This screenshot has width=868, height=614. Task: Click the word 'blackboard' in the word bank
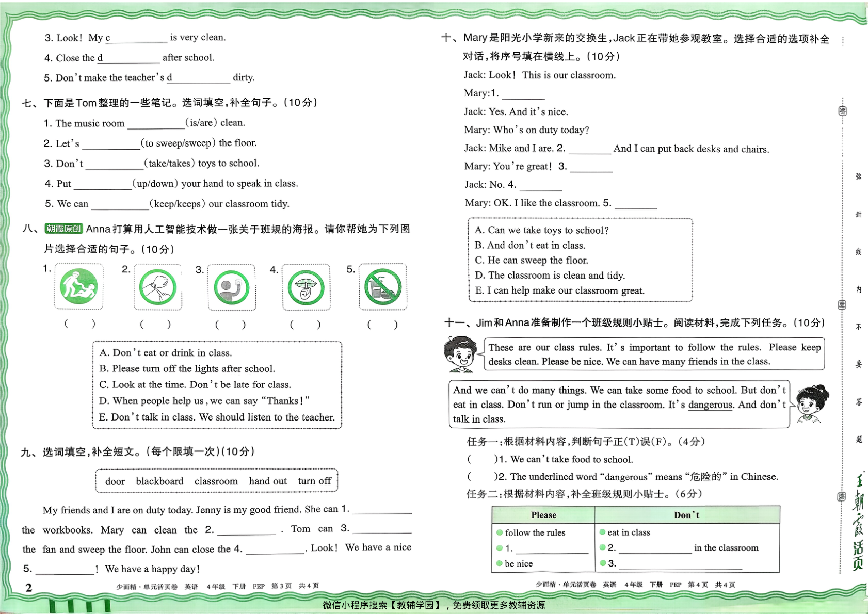point(159,481)
